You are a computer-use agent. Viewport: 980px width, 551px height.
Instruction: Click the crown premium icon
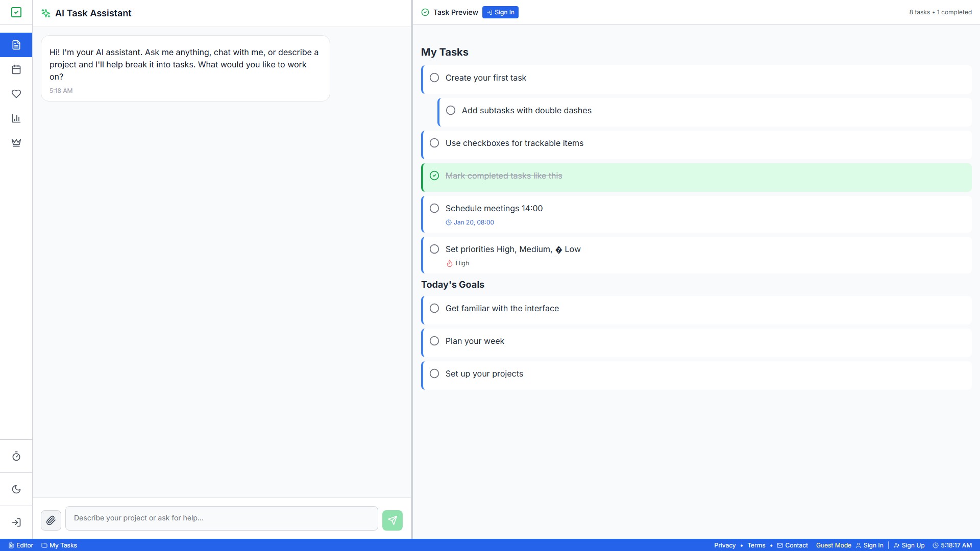16,143
